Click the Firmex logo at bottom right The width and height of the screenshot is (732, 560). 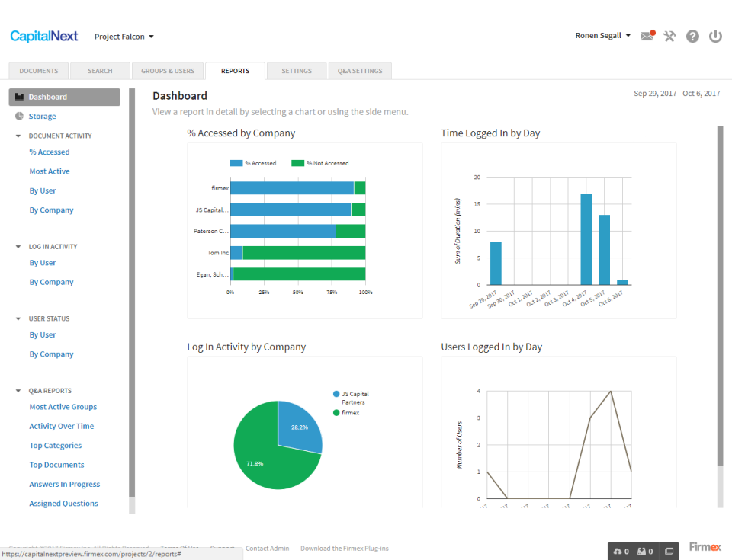pos(705,547)
